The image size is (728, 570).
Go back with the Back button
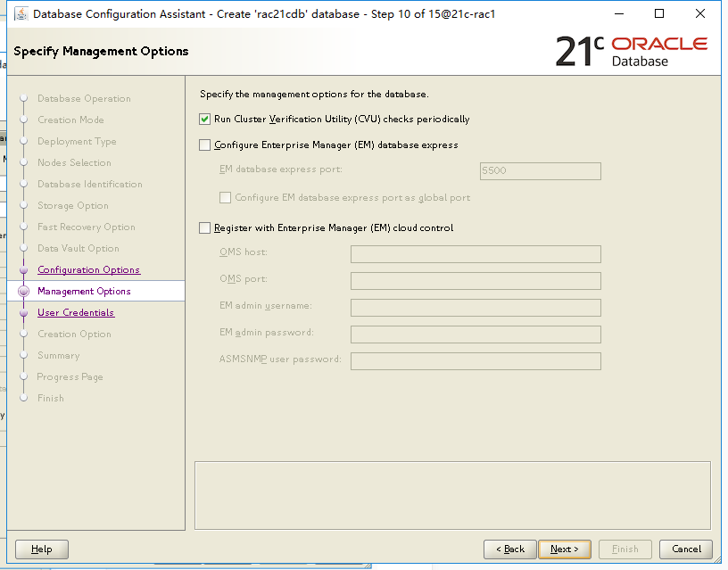(x=509, y=549)
